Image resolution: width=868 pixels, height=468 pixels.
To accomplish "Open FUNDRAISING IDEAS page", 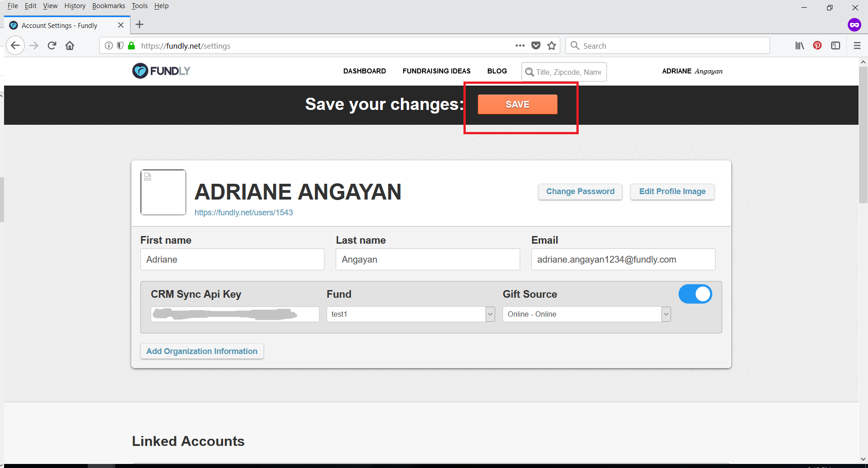I will coord(436,71).
